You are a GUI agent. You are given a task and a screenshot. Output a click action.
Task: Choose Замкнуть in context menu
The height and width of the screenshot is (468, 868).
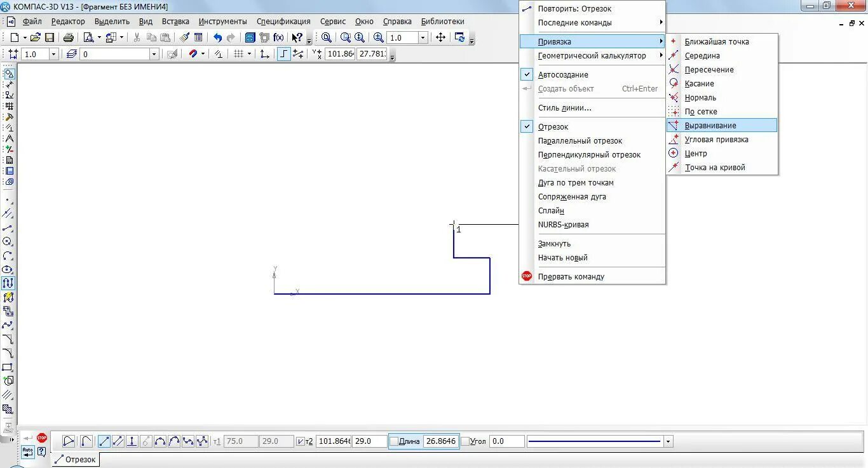coord(592,244)
